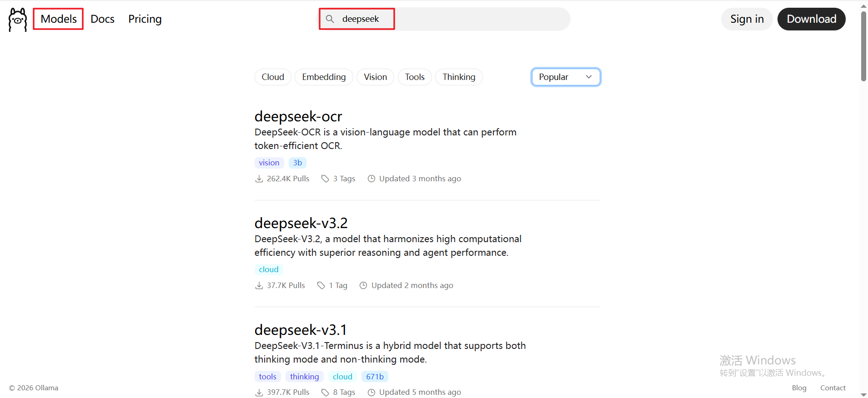This screenshot has height=398, width=868.
Task: Click the cloud tag under deepseek-v3.1
Action: [342, 377]
